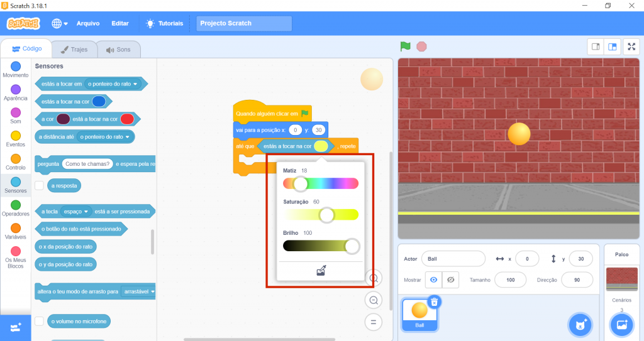Switch to the Sons tab
644x341 pixels.
pos(118,50)
